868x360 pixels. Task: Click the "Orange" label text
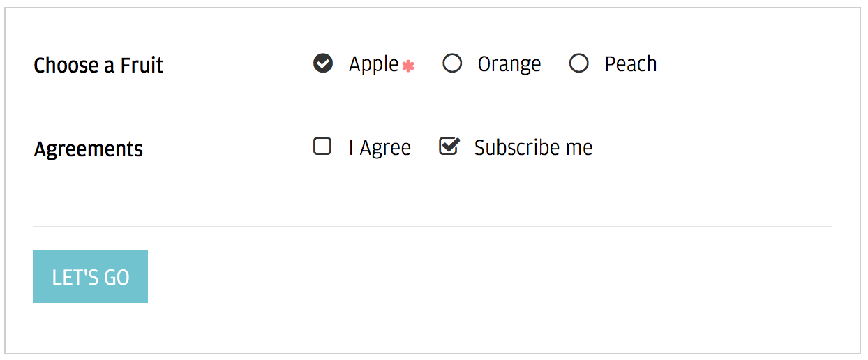(509, 64)
